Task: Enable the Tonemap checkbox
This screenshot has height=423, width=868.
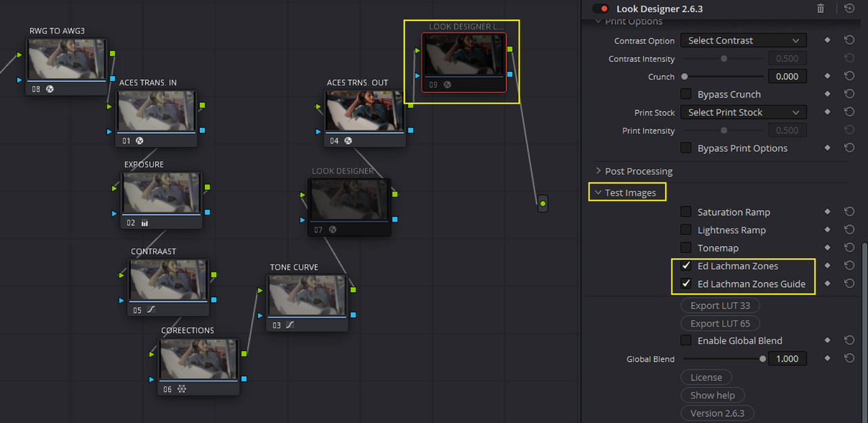Action: (x=686, y=248)
